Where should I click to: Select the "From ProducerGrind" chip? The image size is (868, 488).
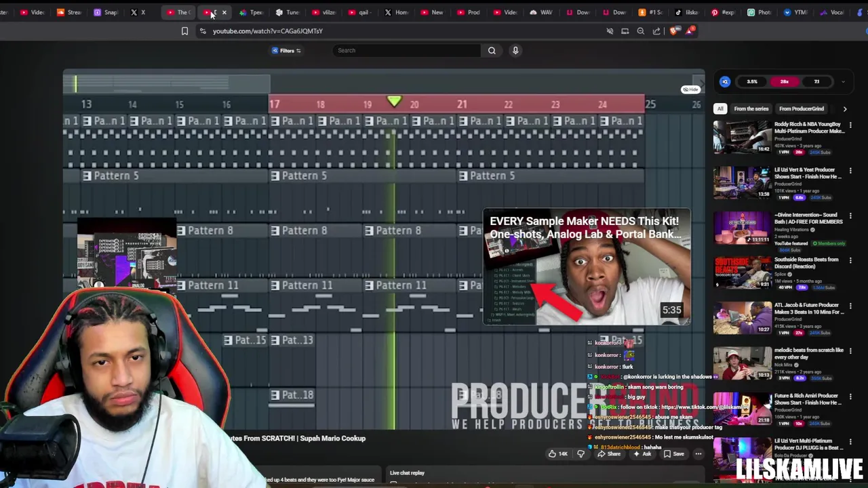[802, 108]
